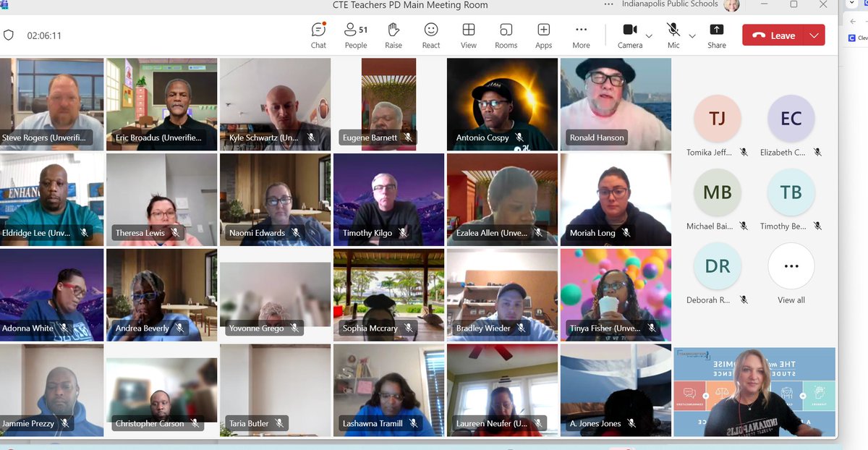Click Taria Butler muted mic icon
This screenshot has height=450, width=868.
[278, 423]
